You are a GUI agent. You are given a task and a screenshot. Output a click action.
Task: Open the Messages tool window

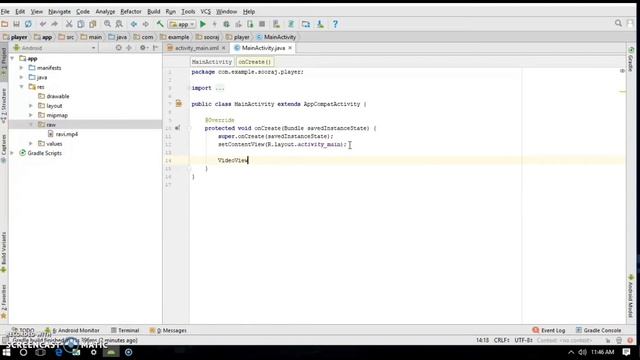168,330
